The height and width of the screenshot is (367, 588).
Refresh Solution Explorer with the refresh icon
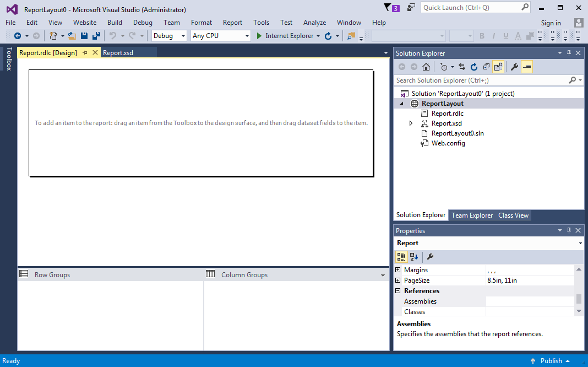[x=474, y=67]
